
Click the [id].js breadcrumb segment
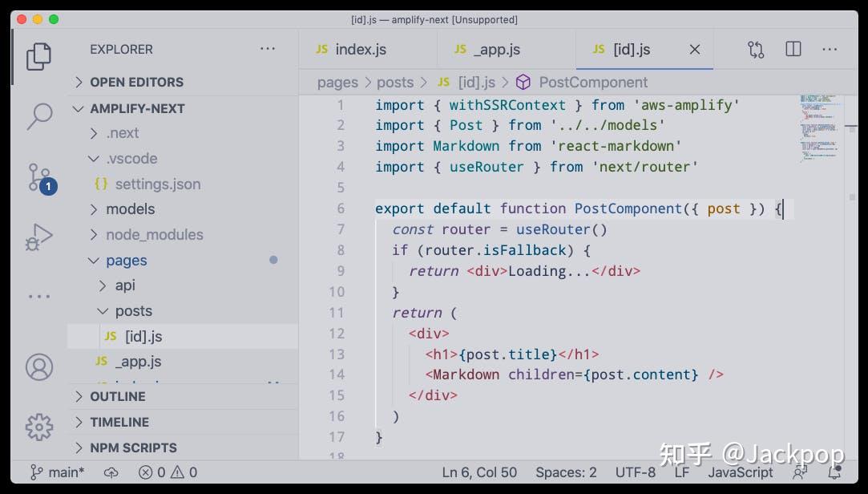[x=476, y=83]
